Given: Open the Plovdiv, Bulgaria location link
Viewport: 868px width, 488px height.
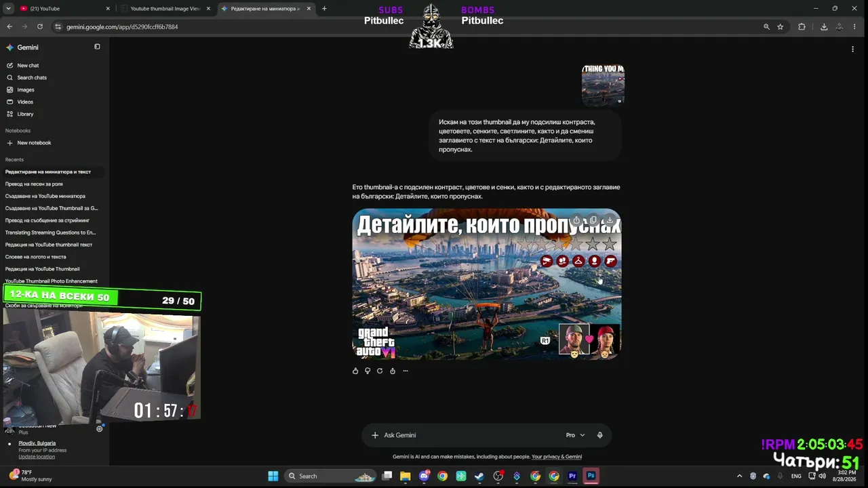Looking at the screenshot, I should [37, 443].
